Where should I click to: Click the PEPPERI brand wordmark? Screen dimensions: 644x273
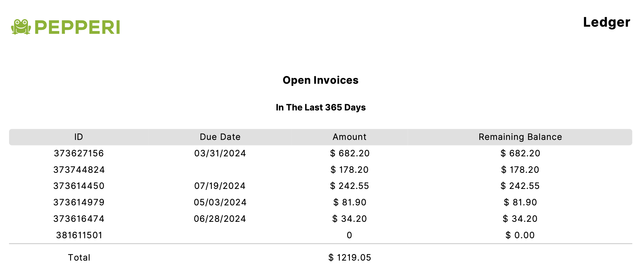pyautogui.click(x=77, y=27)
